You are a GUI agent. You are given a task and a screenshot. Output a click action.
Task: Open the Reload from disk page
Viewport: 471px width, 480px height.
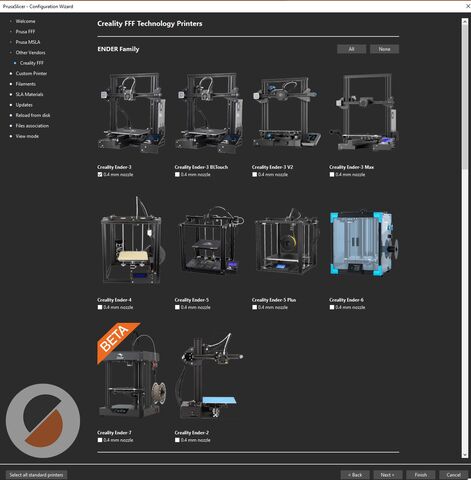[33, 115]
